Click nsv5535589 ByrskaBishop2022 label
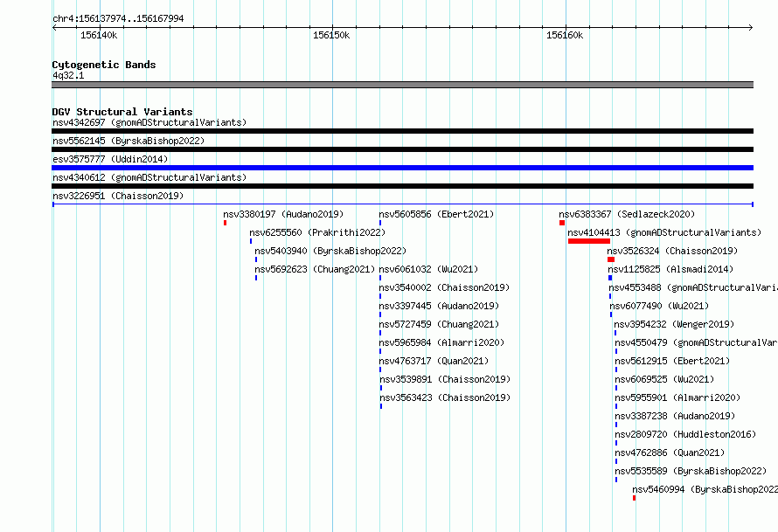The height and width of the screenshot is (532, 778). pyautogui.click(x=691, y=471)
